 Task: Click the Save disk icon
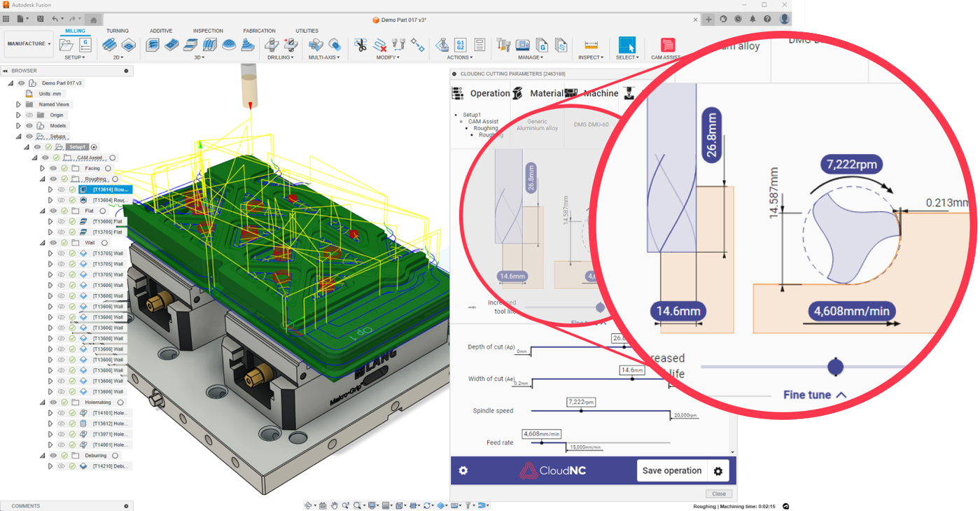click(x=41, y=19)
